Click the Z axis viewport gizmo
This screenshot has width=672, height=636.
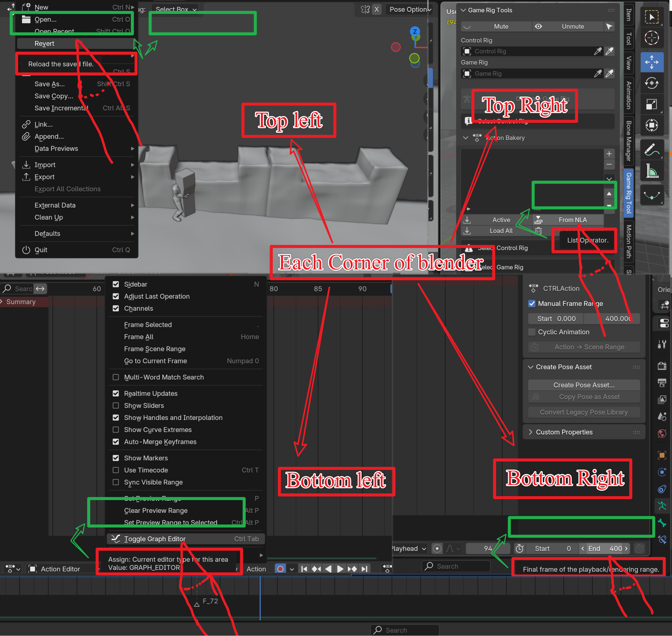tap(415, 32)
